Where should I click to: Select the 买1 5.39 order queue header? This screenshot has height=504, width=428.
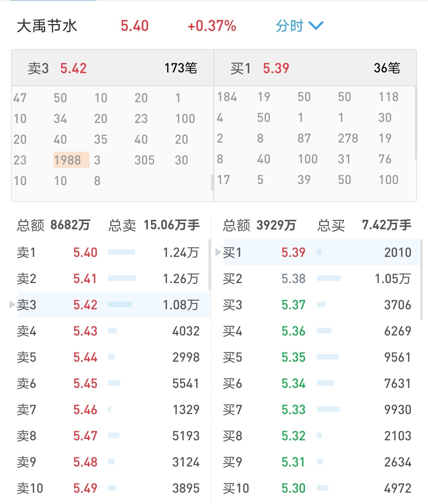coord(315,68)
